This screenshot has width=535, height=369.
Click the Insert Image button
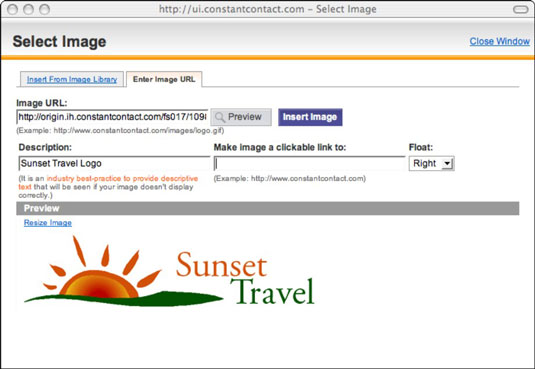pos(310,117)
